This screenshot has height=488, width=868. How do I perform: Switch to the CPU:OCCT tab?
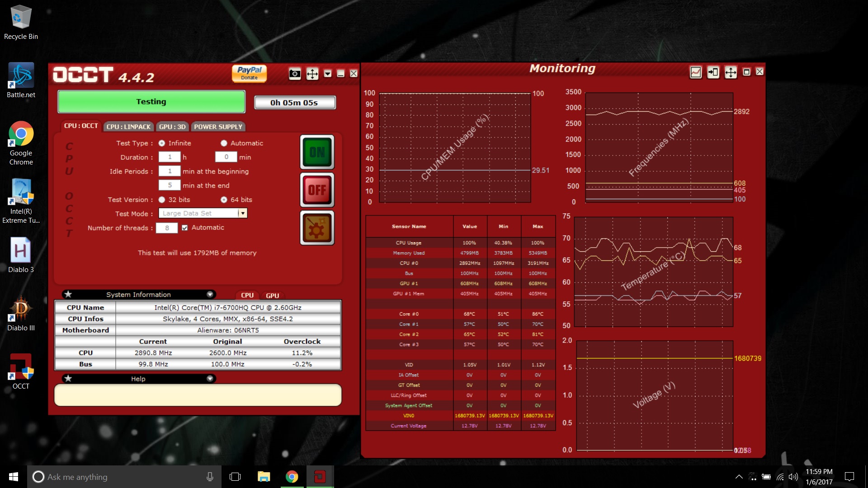pyautogui.click(x=81, y=126)
